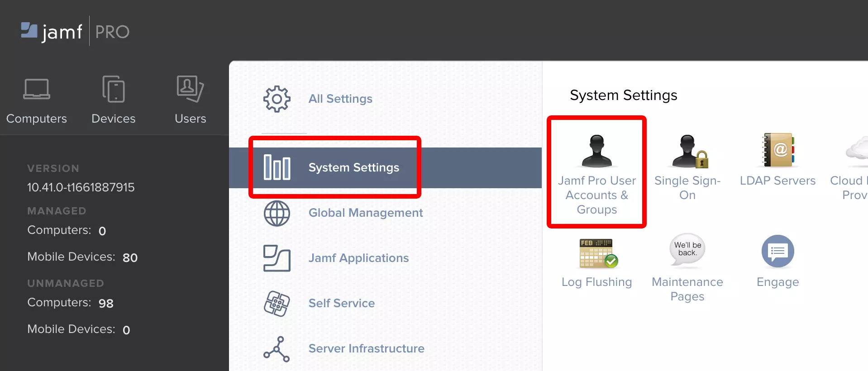Image resolution: width=868 pixels, height=371 pixels.
Task: Click the PRO text beside the logo
Action: tap(112, 32)
